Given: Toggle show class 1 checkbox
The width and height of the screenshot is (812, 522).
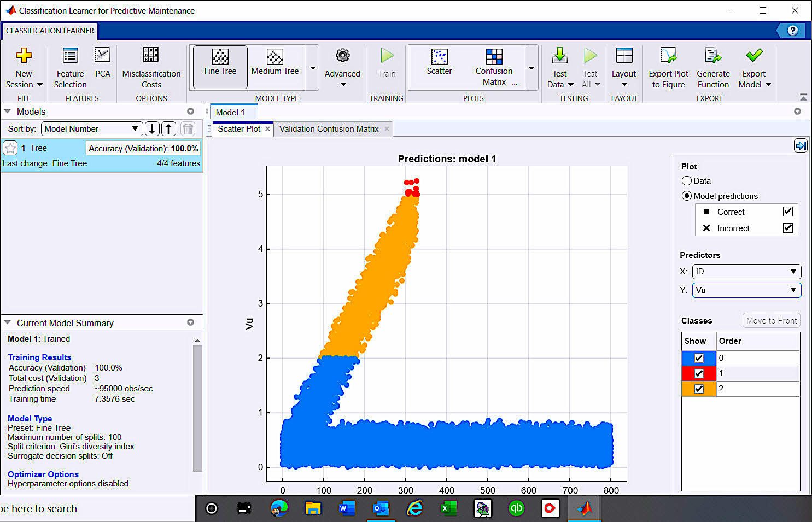Looking at the screenshot, I should point(699,373).
